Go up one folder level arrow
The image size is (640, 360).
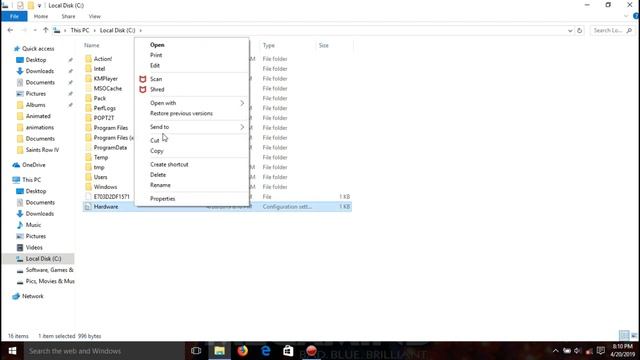pos(45,30)
